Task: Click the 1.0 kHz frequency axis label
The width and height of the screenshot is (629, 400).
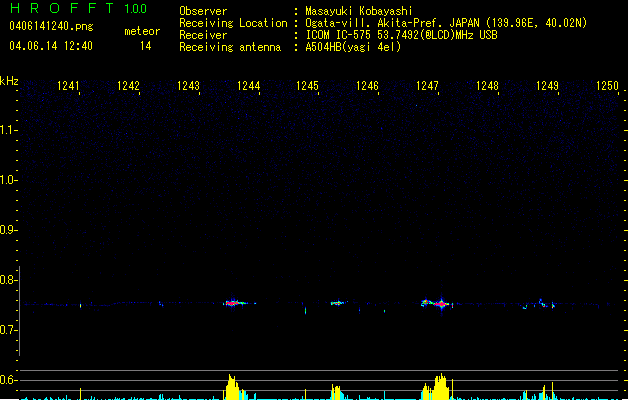Action: click(x=8, y=180)
